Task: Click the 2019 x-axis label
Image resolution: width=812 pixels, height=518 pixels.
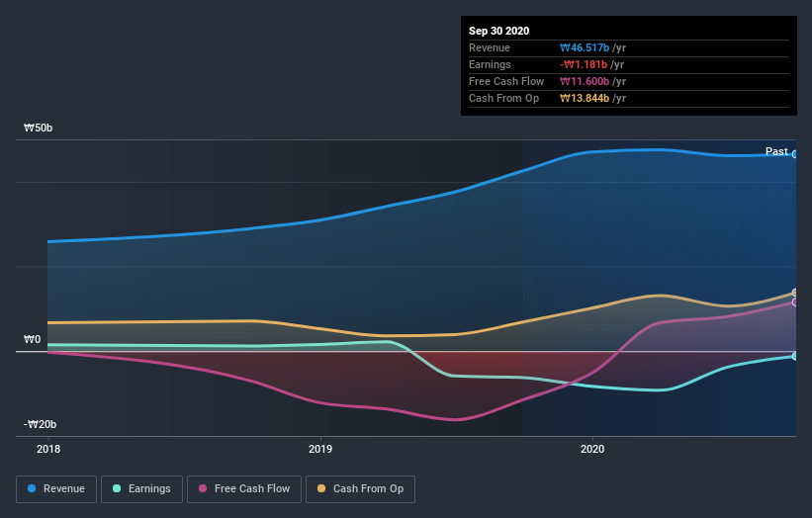Action: tap(320, 449)
